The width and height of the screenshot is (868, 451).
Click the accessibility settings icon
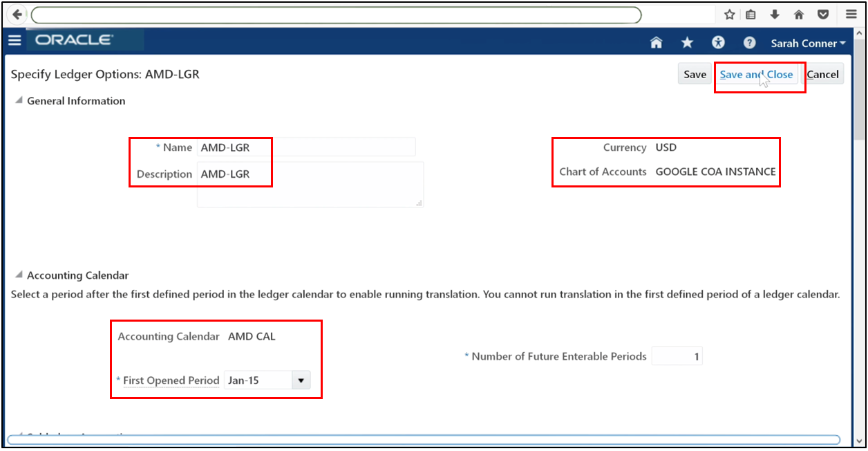[718, 42]
